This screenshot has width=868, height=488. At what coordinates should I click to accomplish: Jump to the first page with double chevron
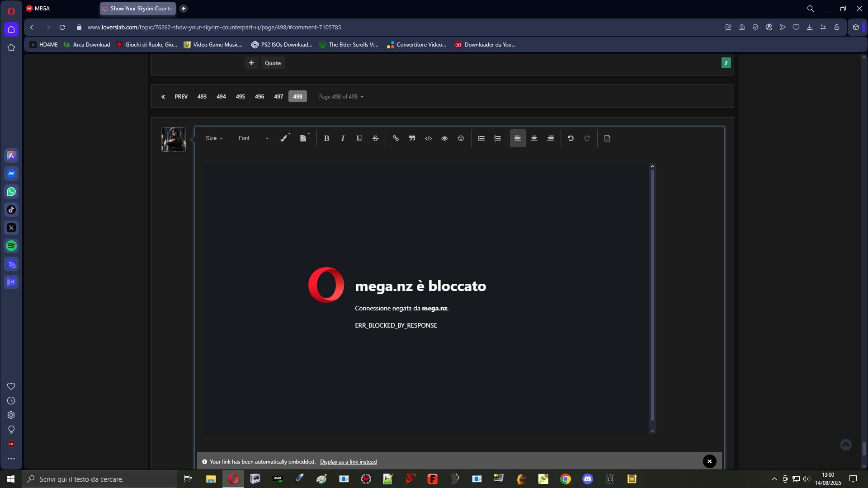[x=163, y=97]
